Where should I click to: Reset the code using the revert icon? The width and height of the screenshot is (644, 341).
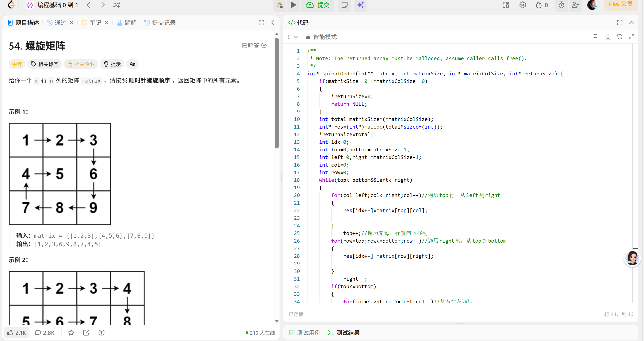[x=620, y=37]
